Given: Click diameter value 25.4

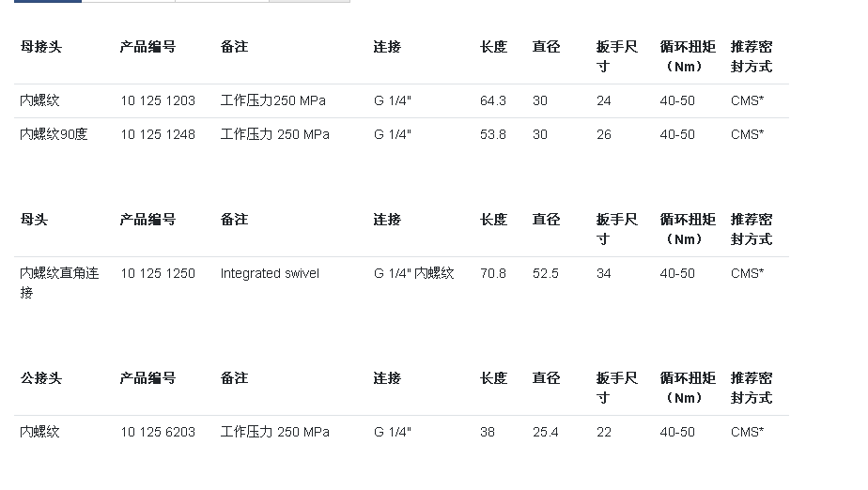Looking at the screenshot, I should (545, 432).
